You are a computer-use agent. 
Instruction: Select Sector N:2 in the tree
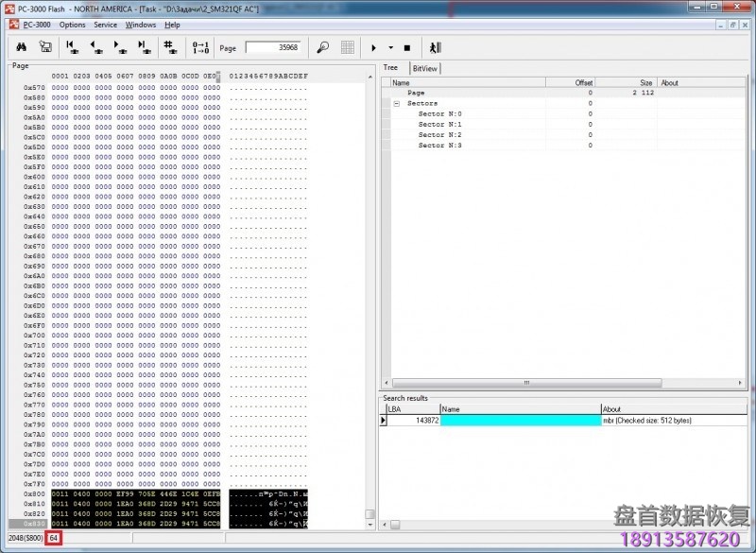(439, 135)
